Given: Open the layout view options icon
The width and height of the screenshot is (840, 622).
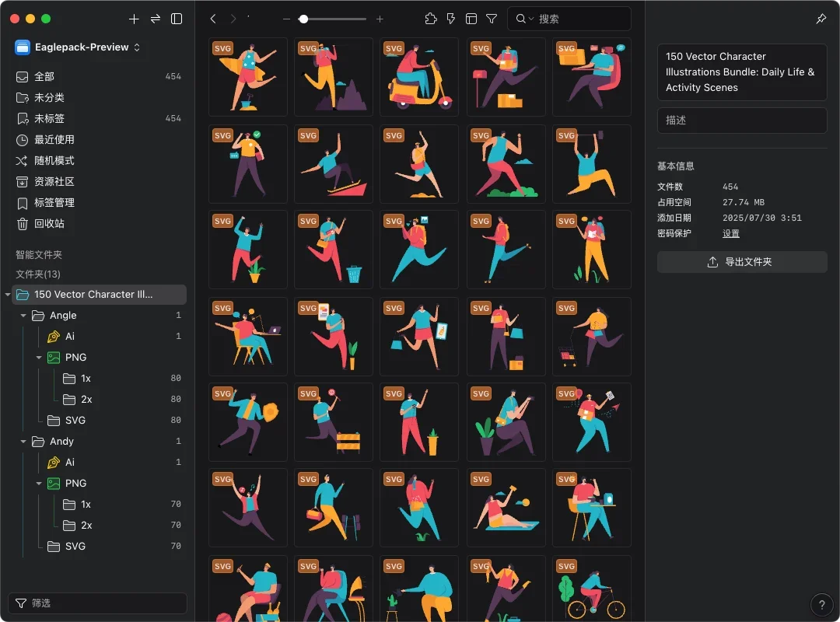Looking at the screenshot, I should click(x=471, y=19).
